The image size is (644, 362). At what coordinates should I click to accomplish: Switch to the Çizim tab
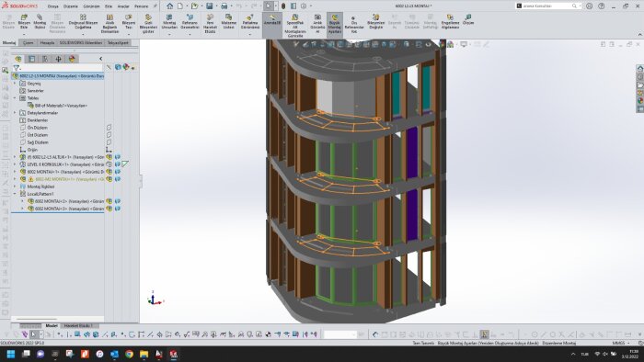pos(28,42)
